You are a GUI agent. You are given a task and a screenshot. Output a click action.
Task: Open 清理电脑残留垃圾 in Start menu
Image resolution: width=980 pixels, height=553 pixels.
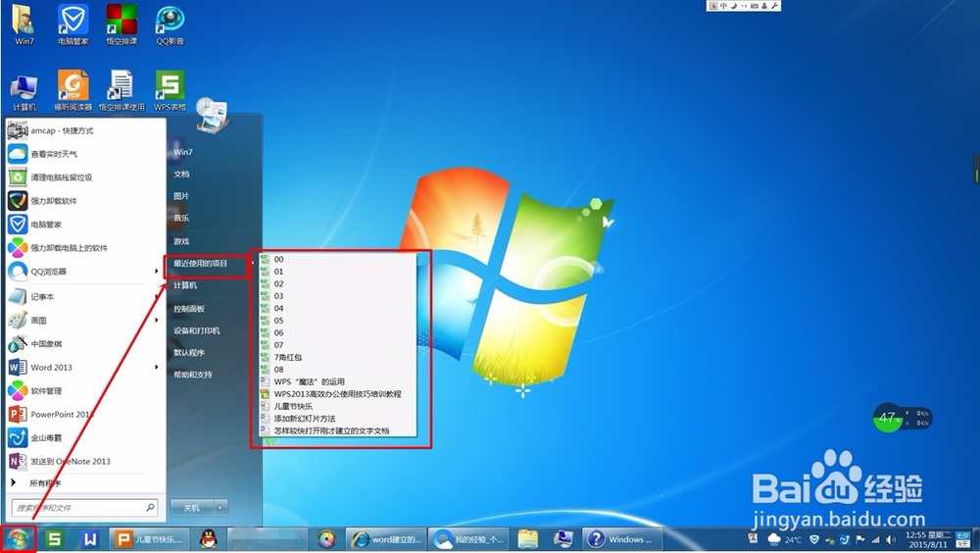(x=84, y=177)
